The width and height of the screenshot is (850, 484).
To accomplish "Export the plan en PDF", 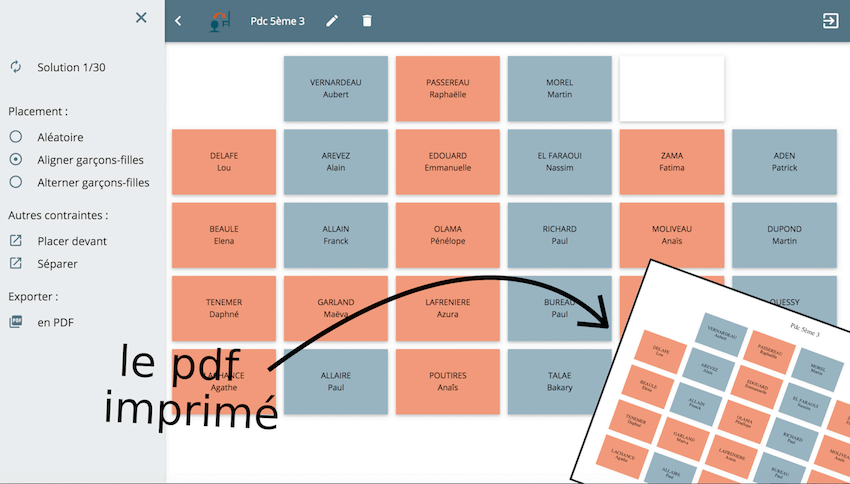I will 55,322.
